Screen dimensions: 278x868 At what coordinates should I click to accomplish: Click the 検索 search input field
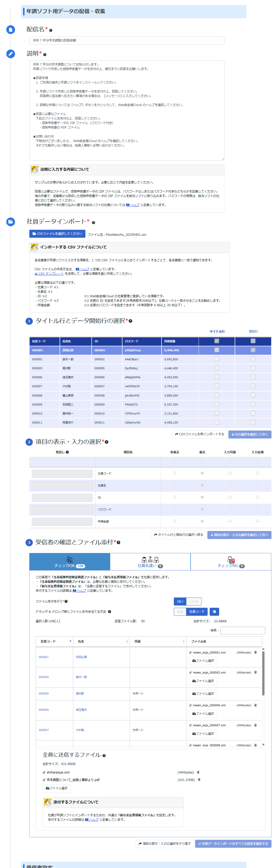[x=243, y=630]
